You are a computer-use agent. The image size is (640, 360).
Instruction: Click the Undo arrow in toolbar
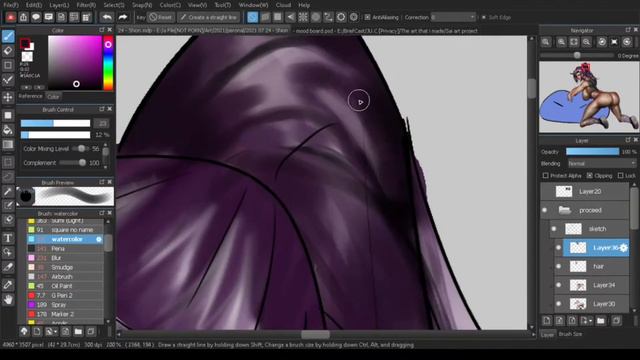pos(107,17)
